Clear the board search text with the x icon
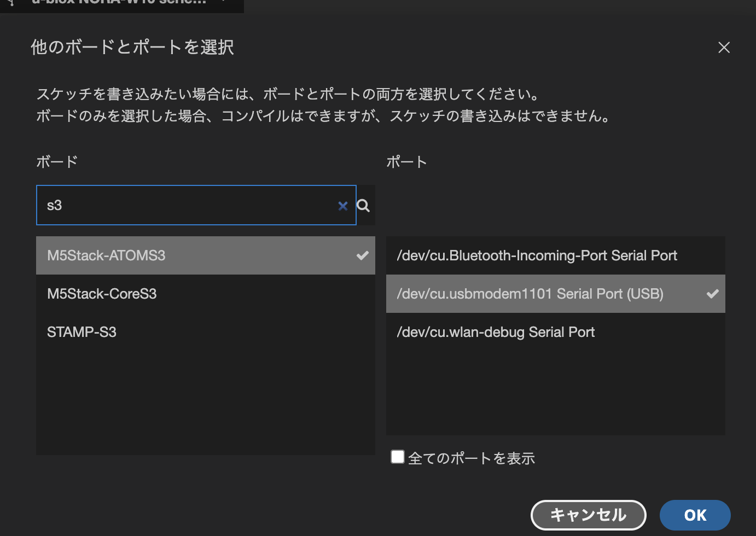Screen dimensions: 756x536 click(x=343, y=206)
